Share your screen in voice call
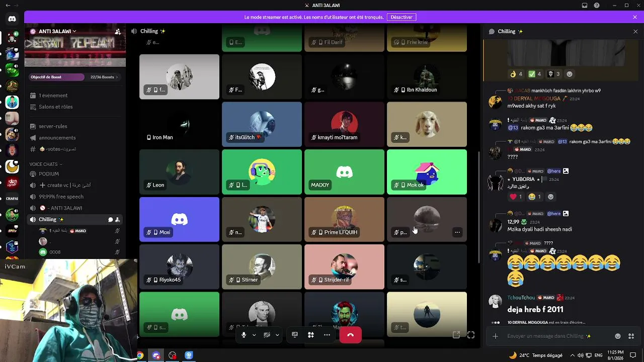Viewport: 644px width, 362px height. (x=295, y=335)
